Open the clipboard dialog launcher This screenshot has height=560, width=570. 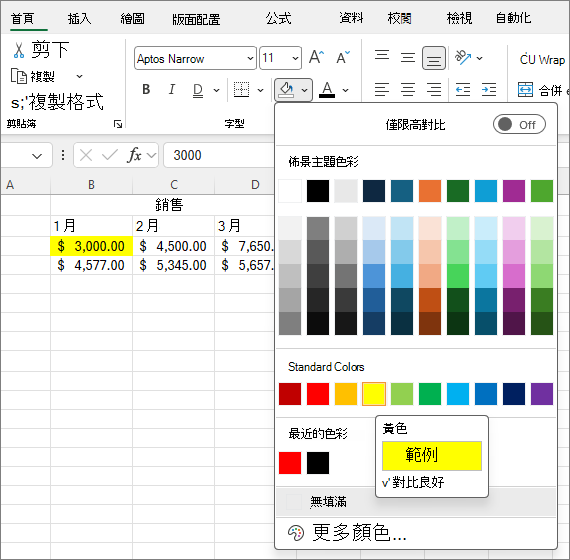coord(118,124)
